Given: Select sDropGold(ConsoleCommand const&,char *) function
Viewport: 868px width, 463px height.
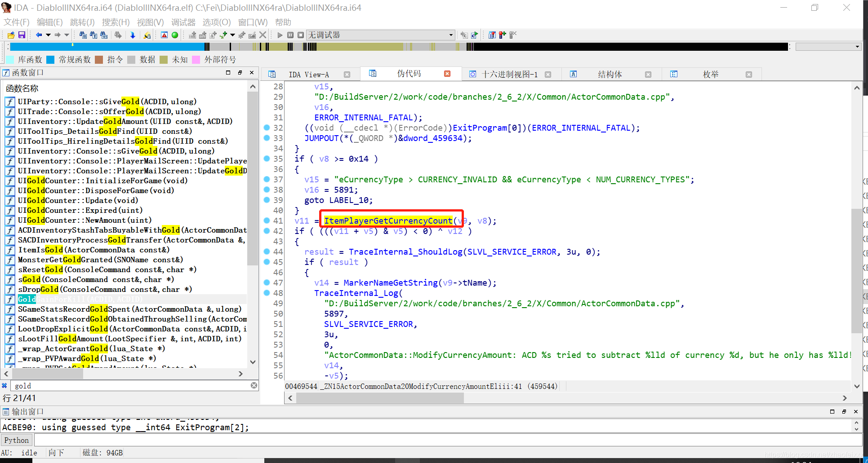Looking at the screenshot, I should tap(105, 289).
